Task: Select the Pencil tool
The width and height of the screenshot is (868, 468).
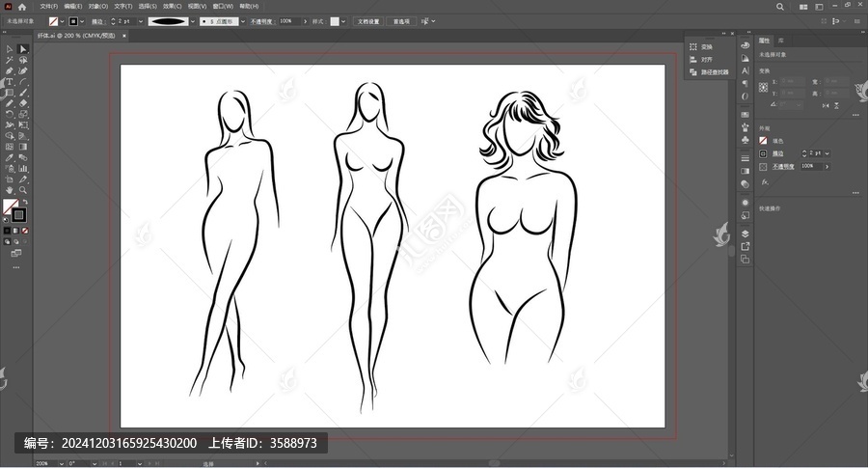Action: (x=10, y=103)
